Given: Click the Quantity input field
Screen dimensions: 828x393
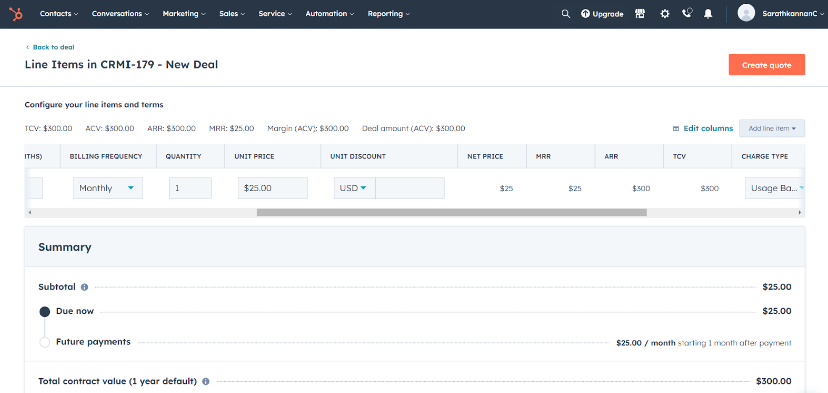Looking at the screenshot, I should click(190, 188).
